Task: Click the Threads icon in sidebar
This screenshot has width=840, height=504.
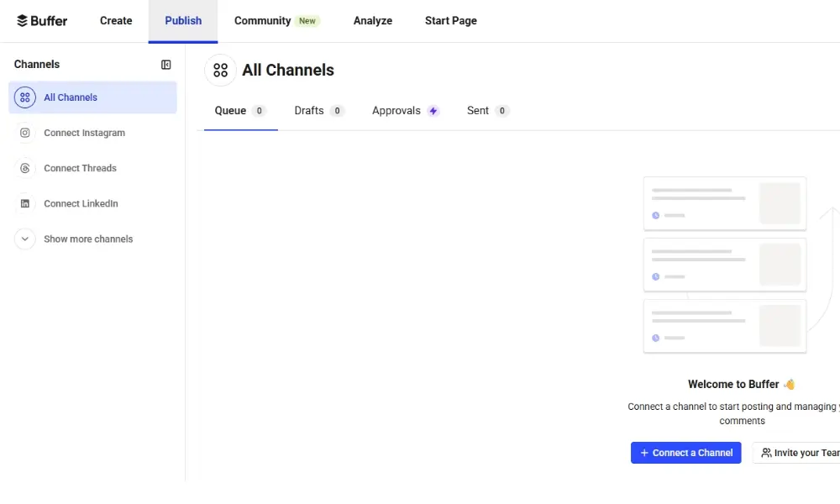Action: pos(25,168)
